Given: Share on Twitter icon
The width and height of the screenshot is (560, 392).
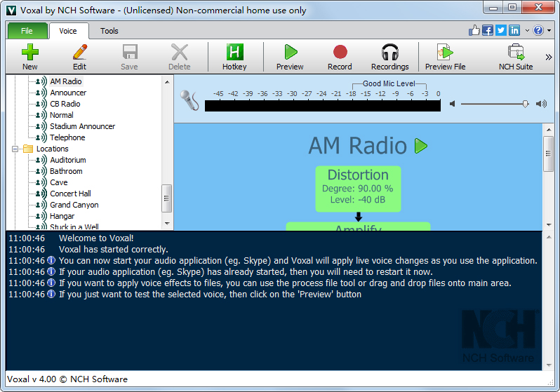Looking at the screenshot, I should [501, 30].
